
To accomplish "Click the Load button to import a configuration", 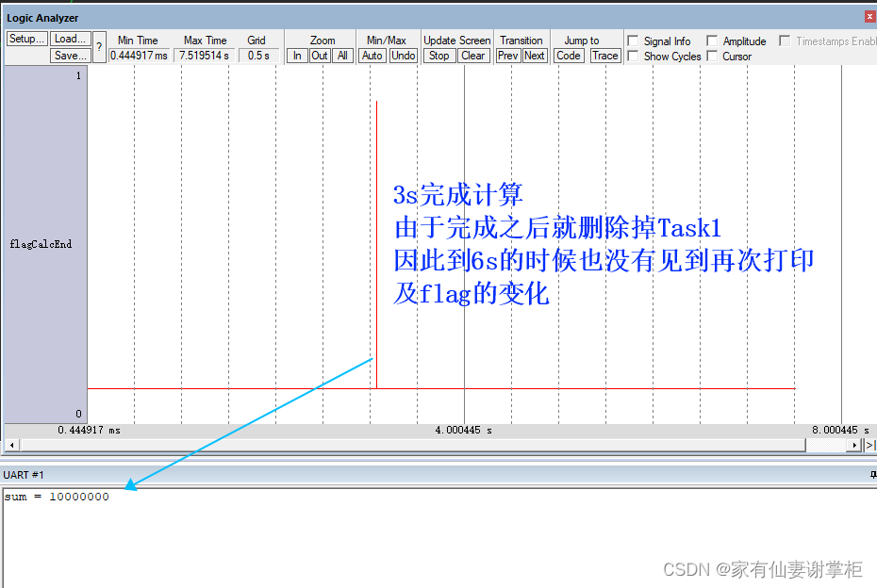I will click(69, 38).
